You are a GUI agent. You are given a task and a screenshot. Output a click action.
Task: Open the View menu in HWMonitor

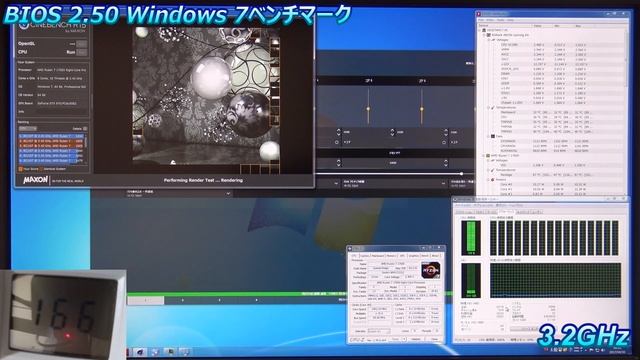coord(490,20)
